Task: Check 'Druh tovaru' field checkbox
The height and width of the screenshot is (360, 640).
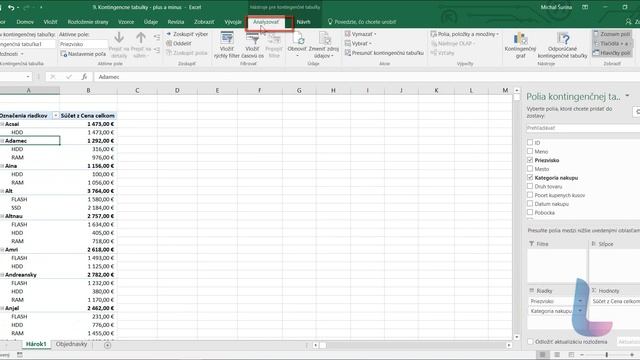Action: coord(530,186)
